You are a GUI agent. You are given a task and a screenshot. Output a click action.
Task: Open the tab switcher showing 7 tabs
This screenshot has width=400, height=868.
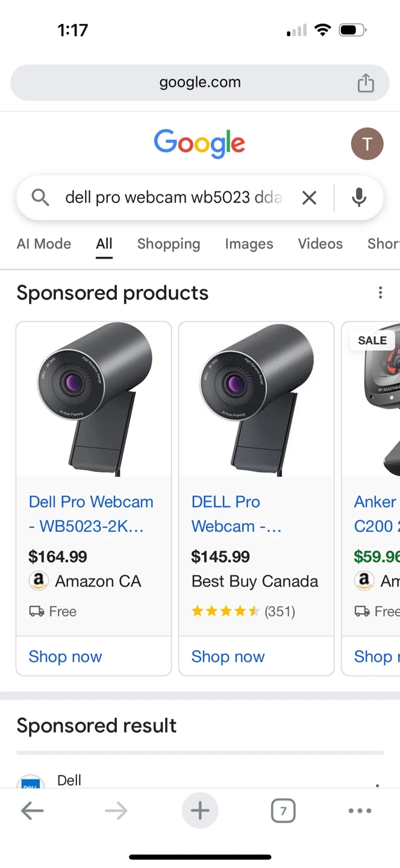click(283, 811)
